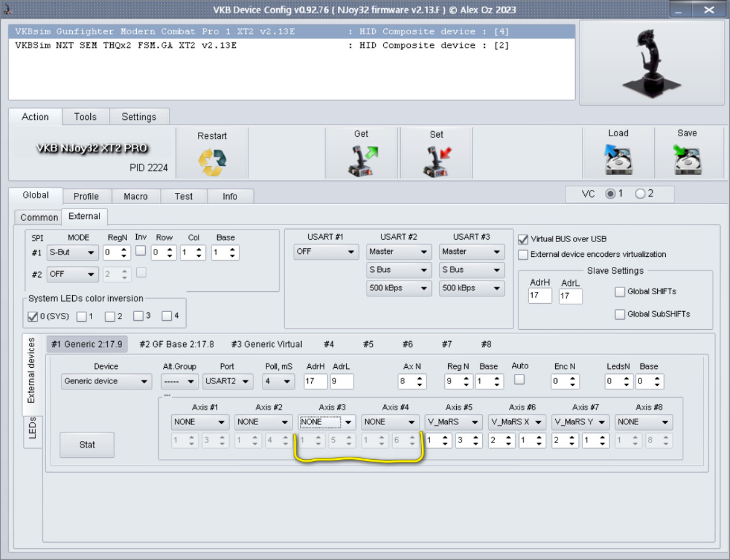Click the device AdrL field showing 9
The image size is (730, 560).
point(341,381)
